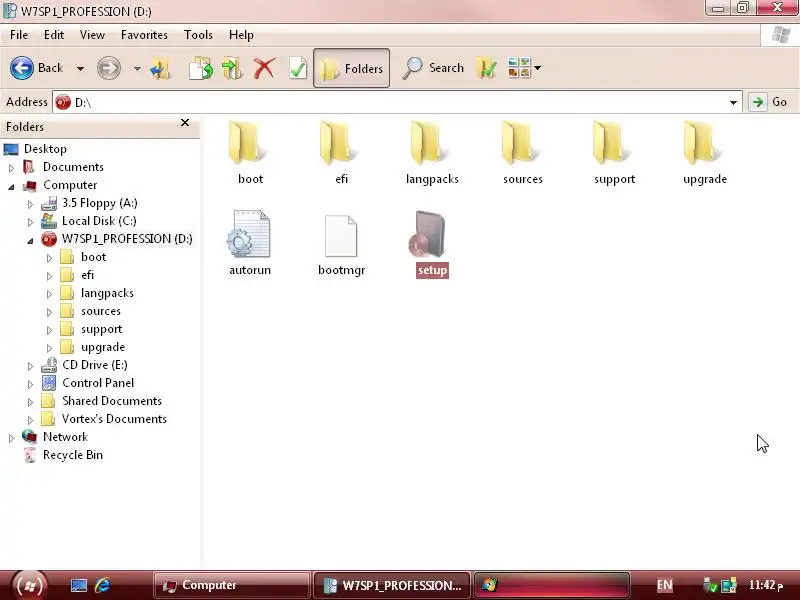800x600 pixels.
Task: Select langpacks in the folder tree
Action: point(107,293)
